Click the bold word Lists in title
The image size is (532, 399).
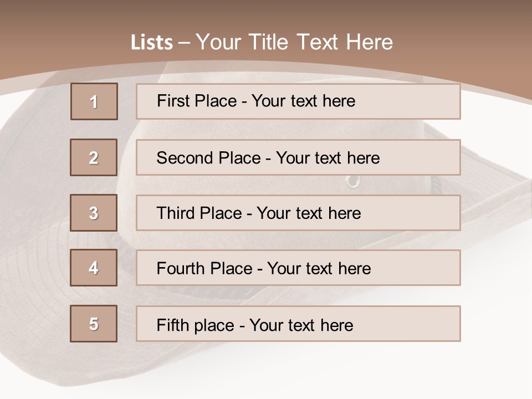pyautogui.click(x=152, y=43)
